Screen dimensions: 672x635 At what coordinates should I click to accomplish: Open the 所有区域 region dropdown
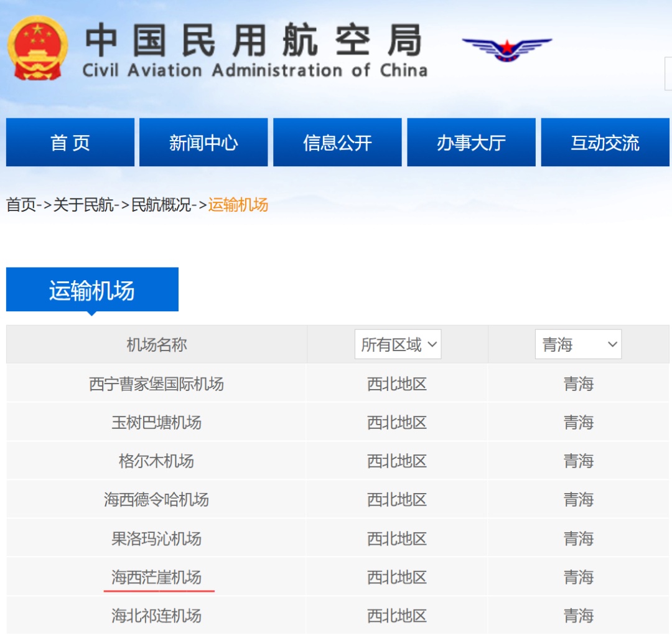click(398, 344)
